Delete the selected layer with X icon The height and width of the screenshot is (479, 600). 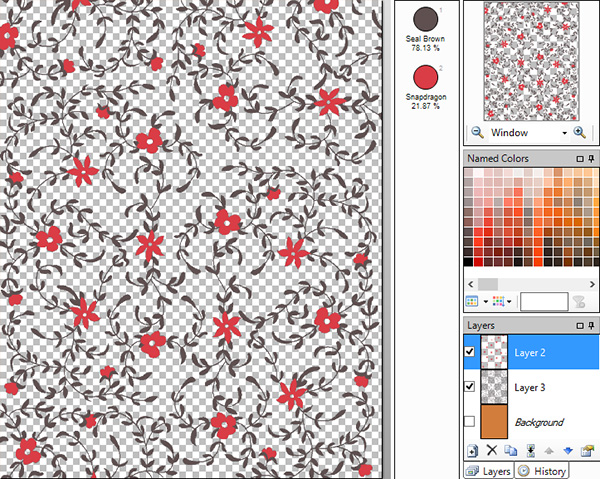[x=492, y=451]
